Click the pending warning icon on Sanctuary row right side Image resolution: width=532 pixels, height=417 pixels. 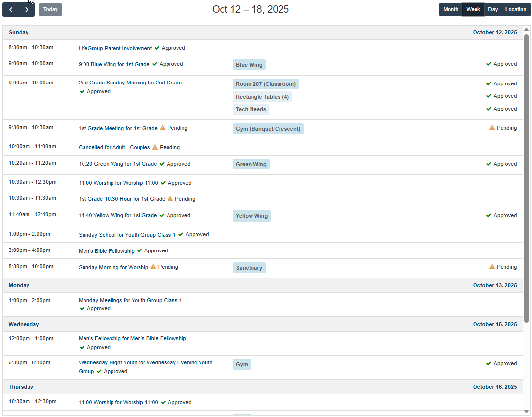click(x=492, y=267)
